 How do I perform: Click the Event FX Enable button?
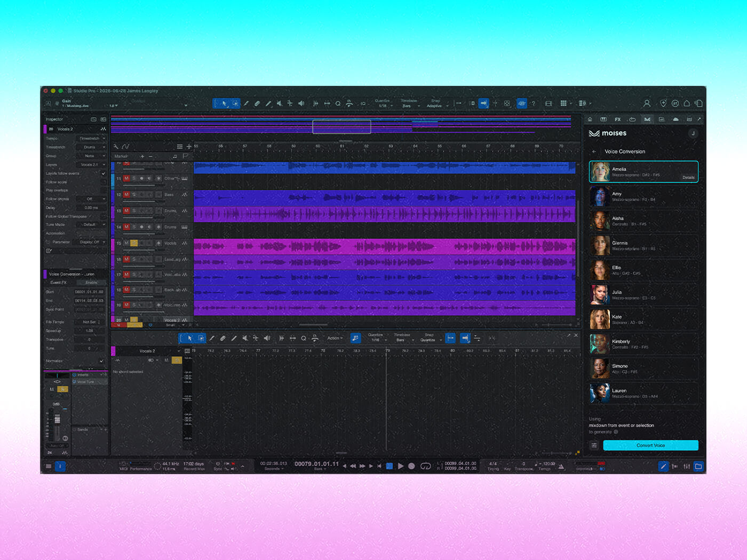click(x=91, y=283)
